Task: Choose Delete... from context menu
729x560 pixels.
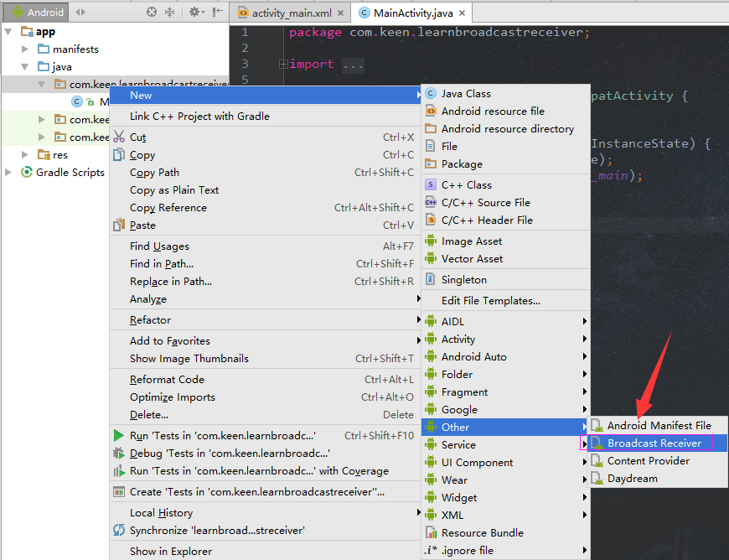Action: pyautogui.click(x=265, y=415)
